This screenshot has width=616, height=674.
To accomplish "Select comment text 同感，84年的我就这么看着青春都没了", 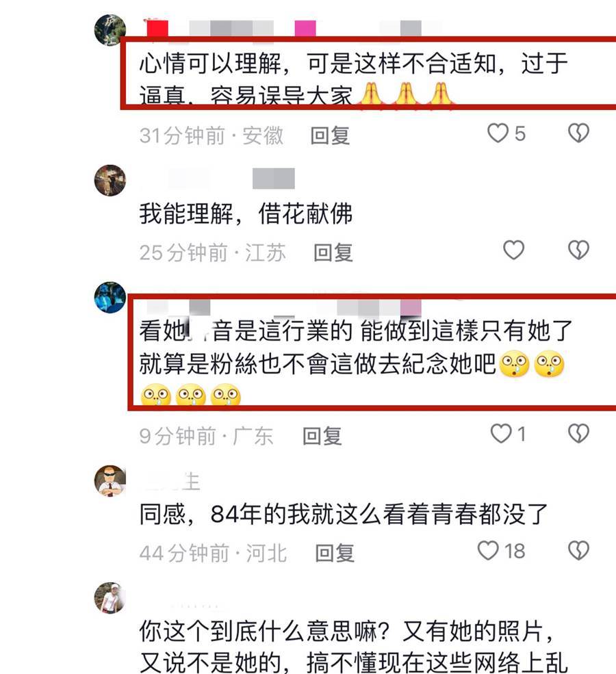I will pos(344,514).
